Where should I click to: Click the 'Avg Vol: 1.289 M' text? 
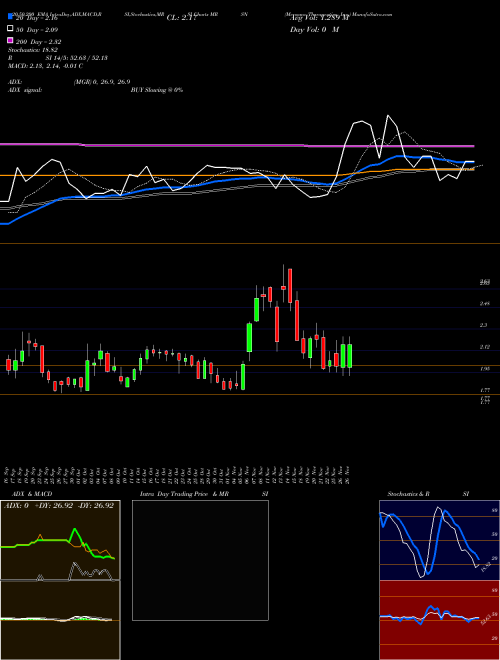(x=318, y=18)
